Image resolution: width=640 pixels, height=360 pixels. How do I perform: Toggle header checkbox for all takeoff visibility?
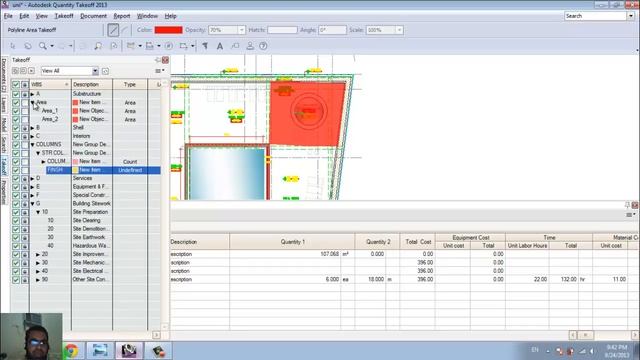16,84
